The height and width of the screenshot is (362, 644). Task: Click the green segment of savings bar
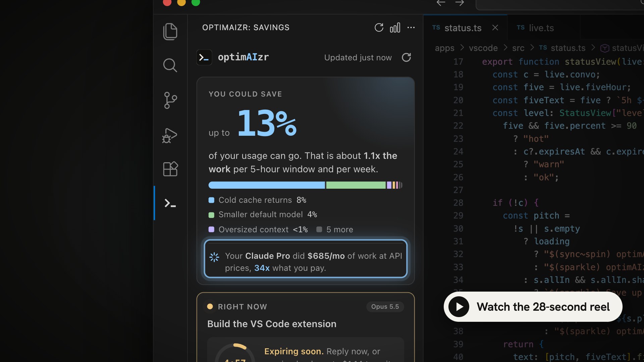click(x=356, y=185)
